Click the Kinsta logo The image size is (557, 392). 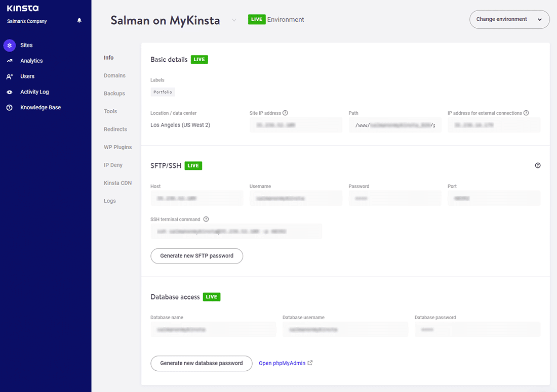(x=22, y=8)
